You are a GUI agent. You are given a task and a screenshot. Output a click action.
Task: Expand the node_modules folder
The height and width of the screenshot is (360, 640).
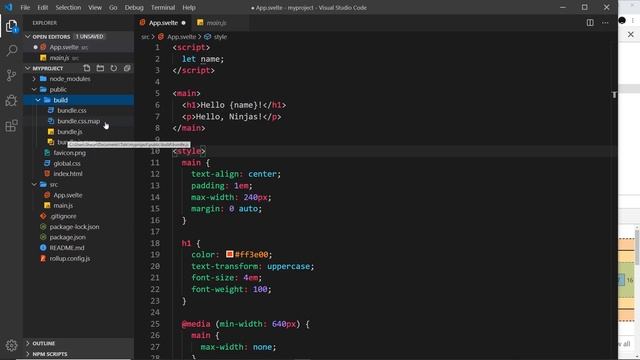tap(34, 79)
